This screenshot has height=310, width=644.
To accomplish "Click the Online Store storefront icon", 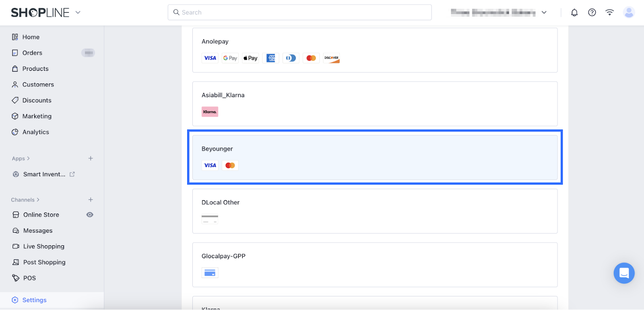I will click(x=16, y=215).
